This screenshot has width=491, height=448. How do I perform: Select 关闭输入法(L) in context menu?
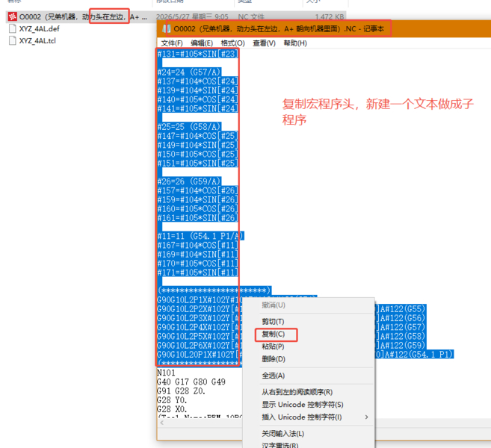tap(282, 433)
